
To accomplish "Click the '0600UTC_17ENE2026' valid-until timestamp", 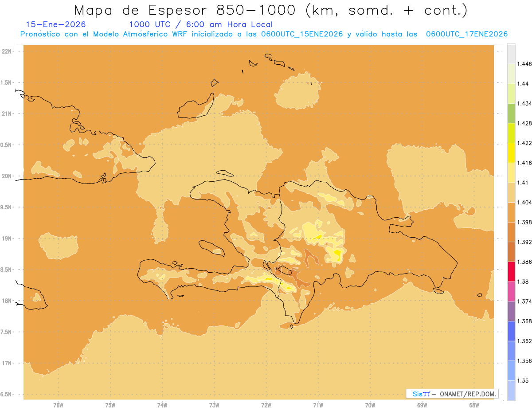I will (467, 34).
